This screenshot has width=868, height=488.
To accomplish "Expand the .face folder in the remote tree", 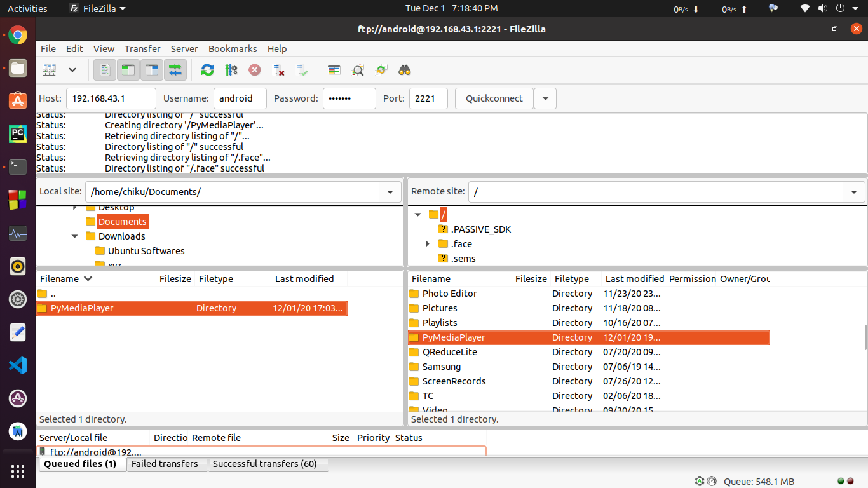I will click(x=428, y=244).
